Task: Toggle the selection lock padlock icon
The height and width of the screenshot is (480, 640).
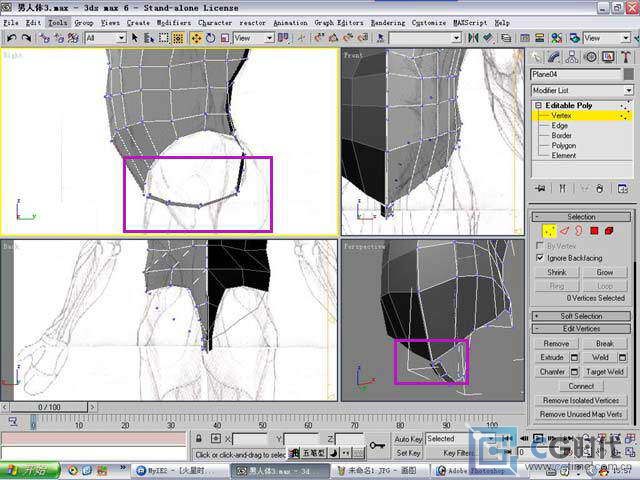Action: click(198, 439)
